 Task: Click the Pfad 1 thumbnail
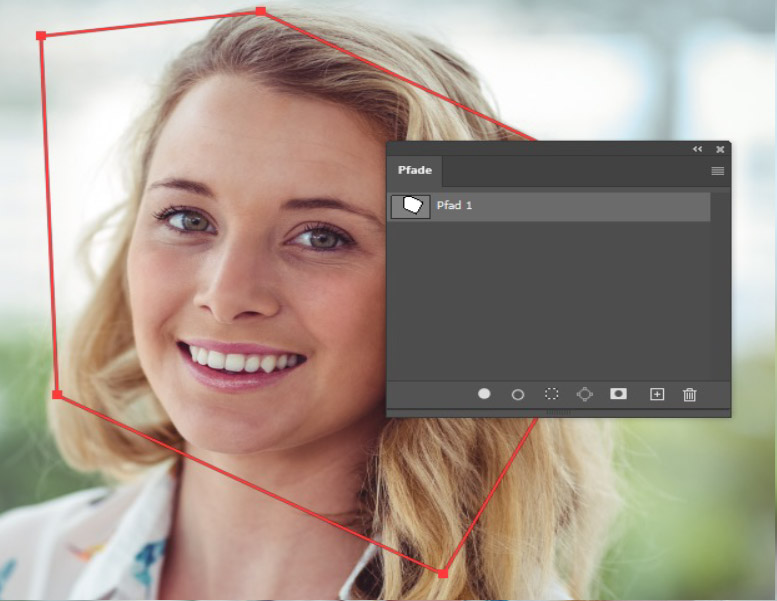[x=410, y=206]
